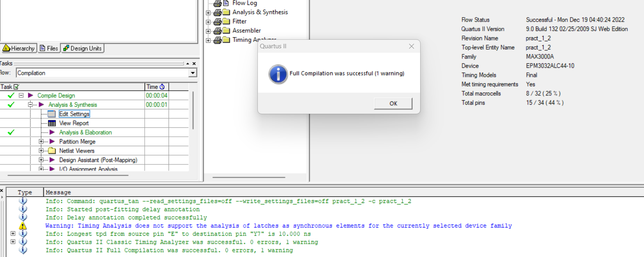Select the Timing Analysis latches warning message

278,226
